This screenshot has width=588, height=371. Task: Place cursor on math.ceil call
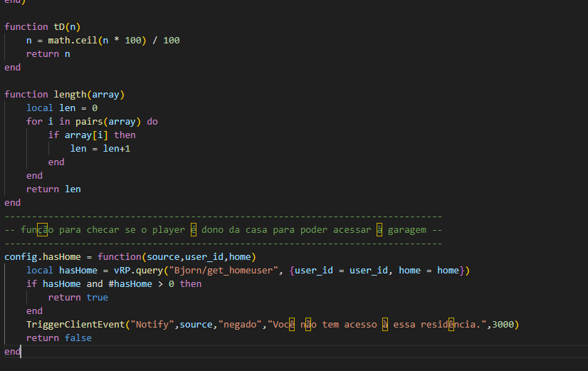73,41
